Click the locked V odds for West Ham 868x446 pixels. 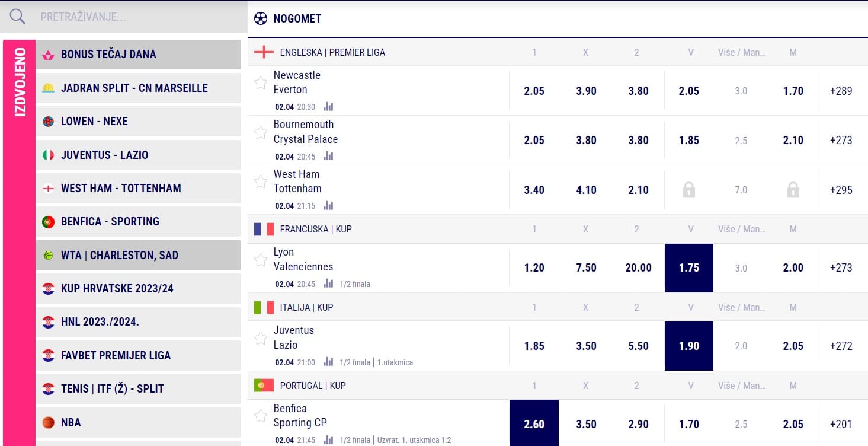tap(688, 190)
